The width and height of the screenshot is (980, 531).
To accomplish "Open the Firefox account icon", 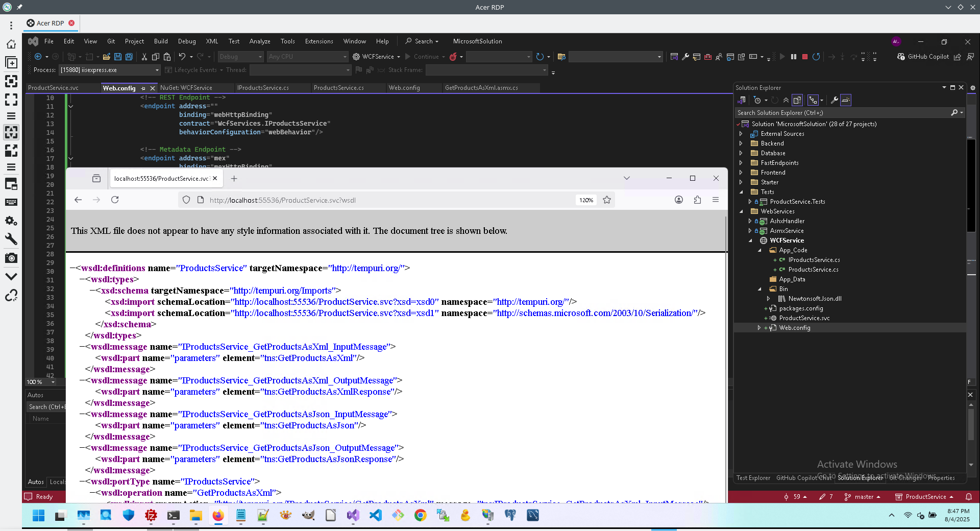I will point(679,200).
